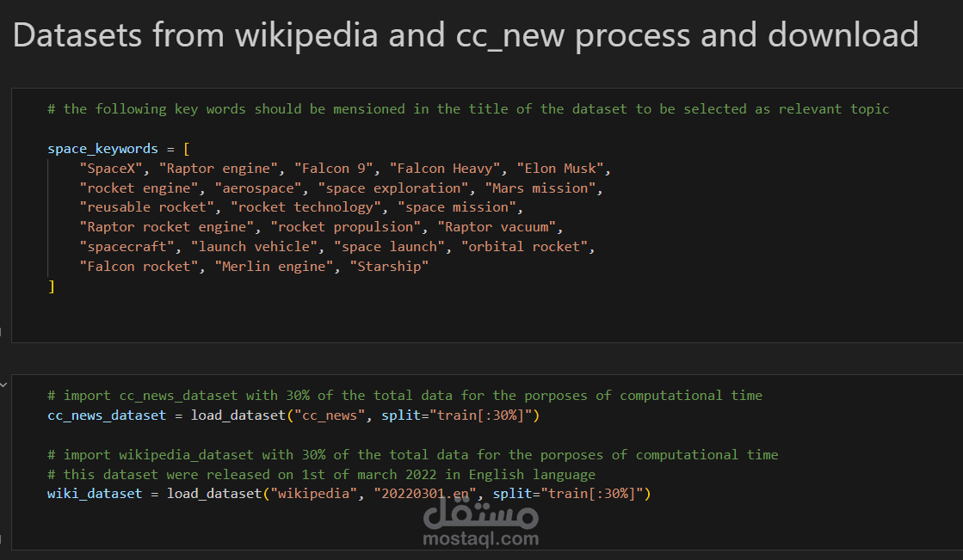Click the "Falcon rocket" keyword string

[139, 266]
